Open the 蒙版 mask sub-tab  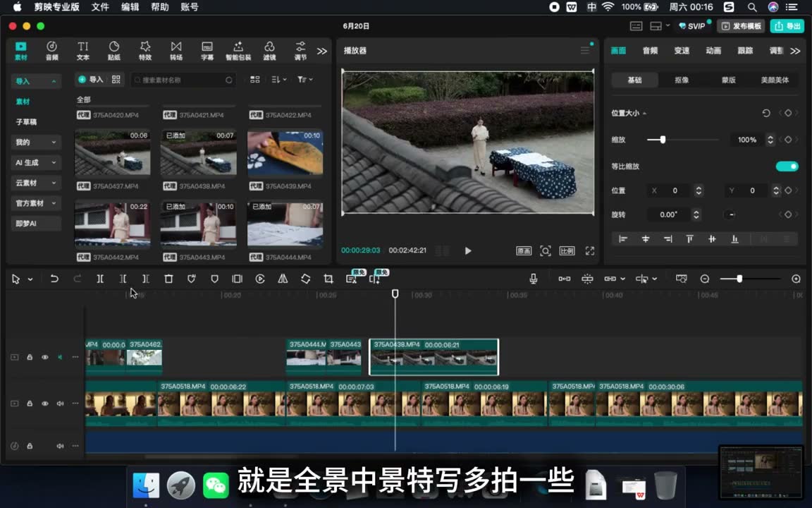(x=728, y=80)
